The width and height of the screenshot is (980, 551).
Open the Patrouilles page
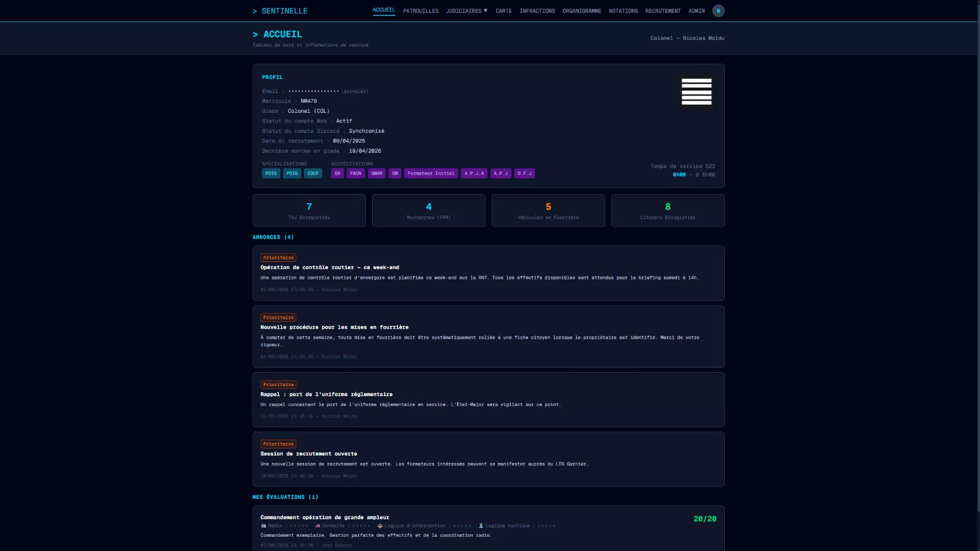coord(421,11)
